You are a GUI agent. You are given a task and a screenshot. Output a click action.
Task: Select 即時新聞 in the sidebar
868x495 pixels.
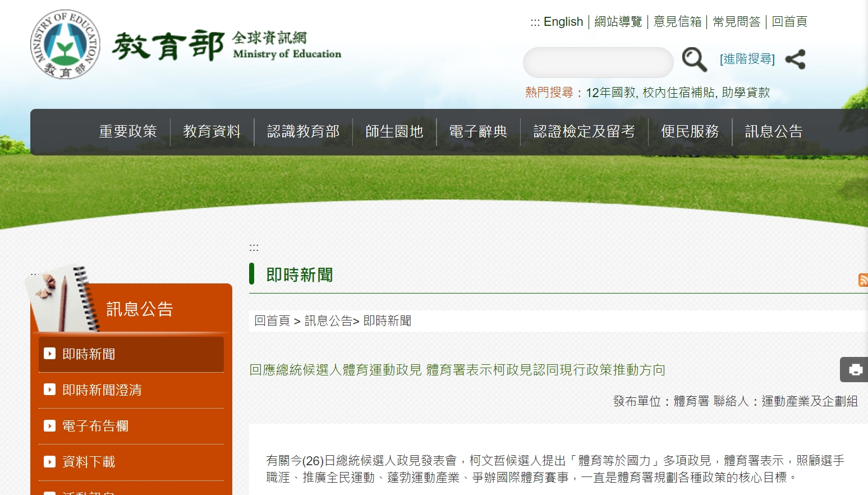coord(131,354)
